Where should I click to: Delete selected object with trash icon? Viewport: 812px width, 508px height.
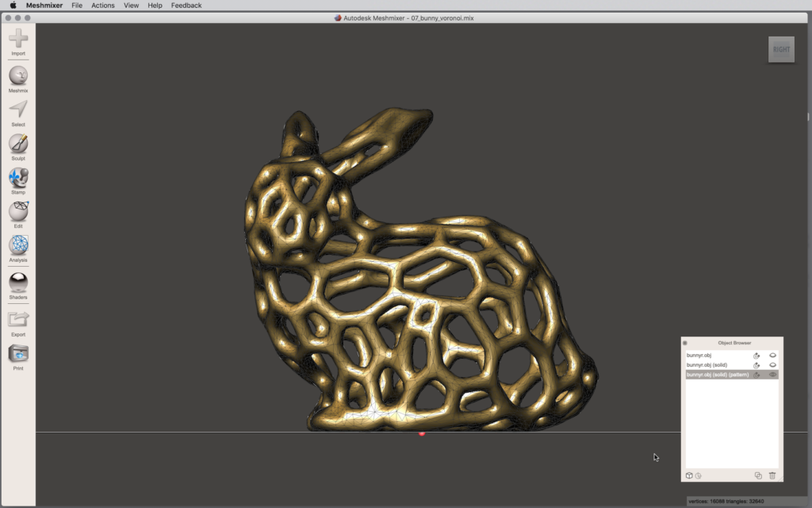[x=772, y=475]
